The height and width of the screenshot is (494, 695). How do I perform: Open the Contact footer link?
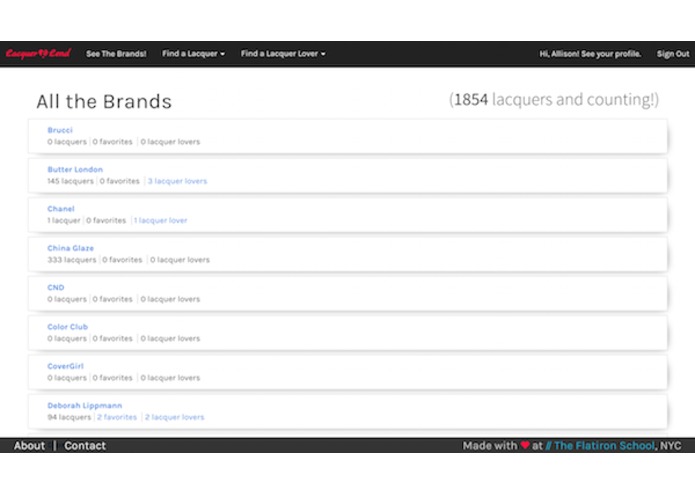point(85,446)
